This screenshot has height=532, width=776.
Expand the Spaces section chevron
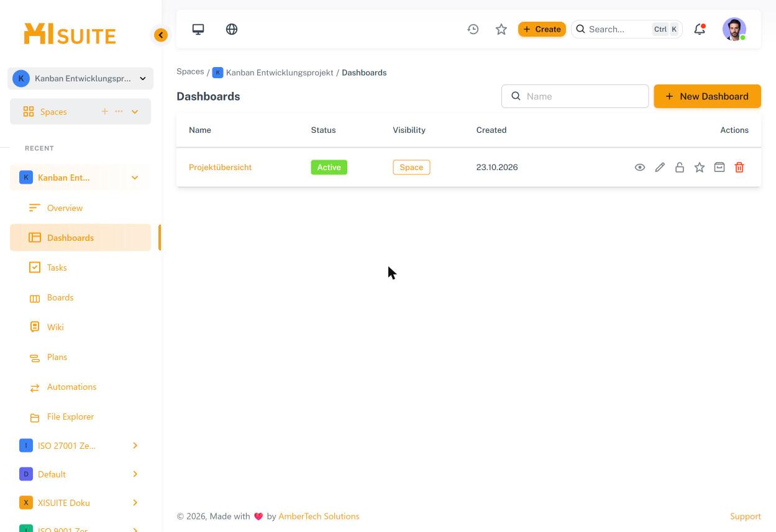pyautogui.click(x=135, y=112)
